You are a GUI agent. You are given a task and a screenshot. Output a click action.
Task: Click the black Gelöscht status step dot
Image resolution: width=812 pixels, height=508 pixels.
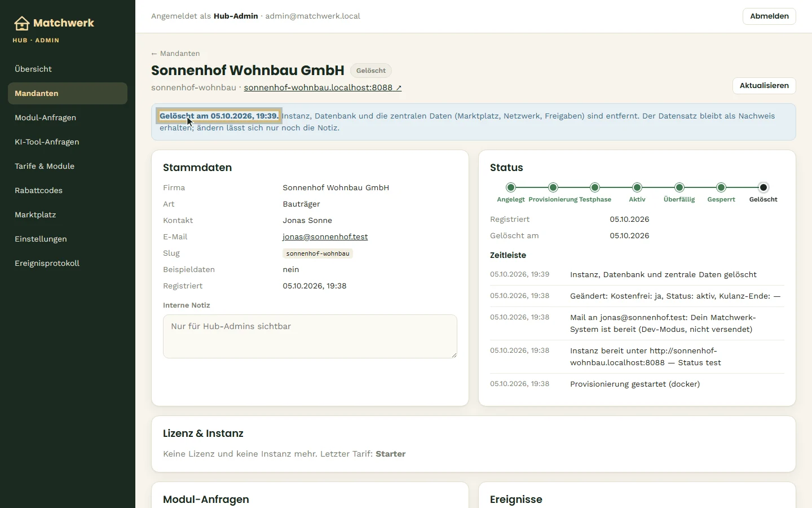pyautogui.click(x=764, y=187)
